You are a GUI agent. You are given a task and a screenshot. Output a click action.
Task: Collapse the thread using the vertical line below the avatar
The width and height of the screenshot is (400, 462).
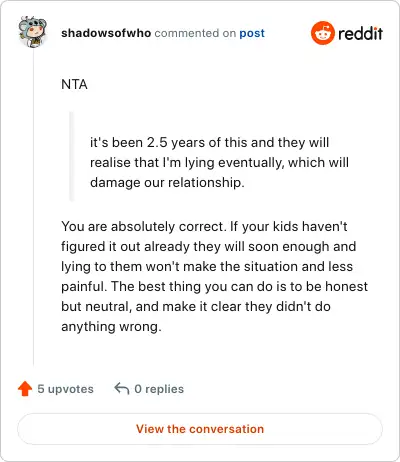[x=33, y=207]
